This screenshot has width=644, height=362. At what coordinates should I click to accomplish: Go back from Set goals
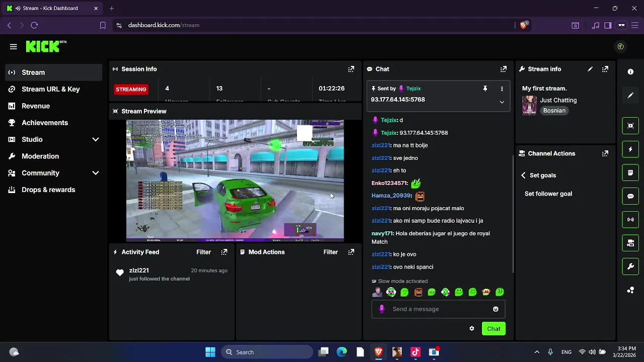coord(523,175)
